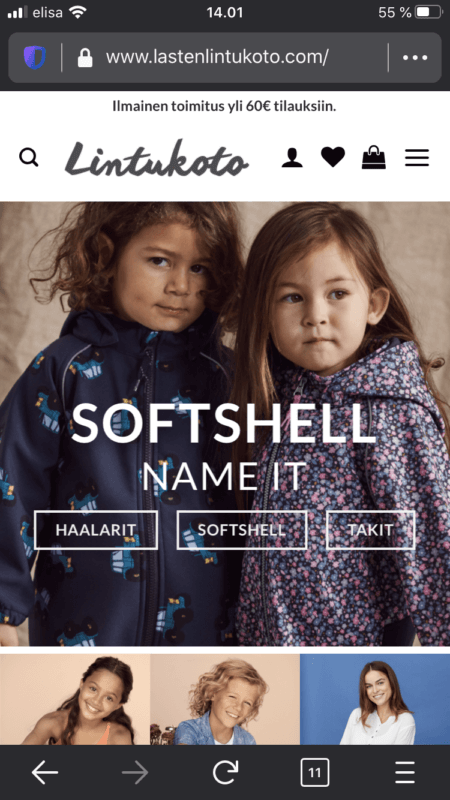View wishlist via the heart icon
The image size is (450, 800).
pyautogui.click(x=333, y=157)
